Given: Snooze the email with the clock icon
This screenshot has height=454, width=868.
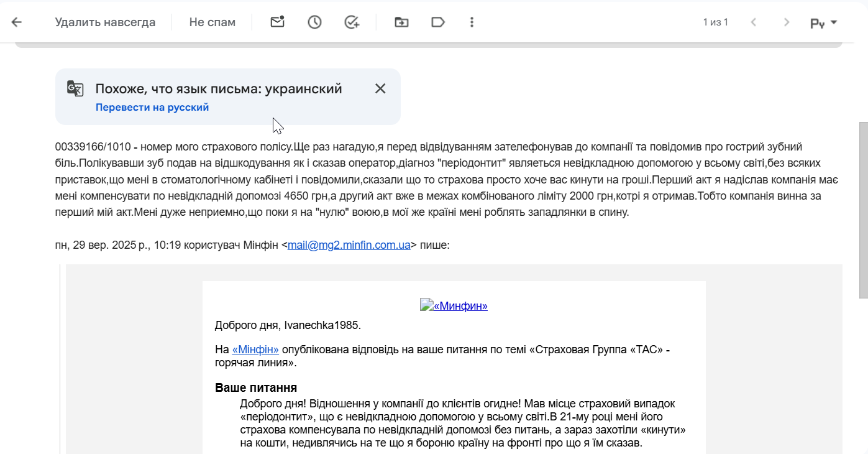Looking at the screenshot, I should click(x=314, y=22).
